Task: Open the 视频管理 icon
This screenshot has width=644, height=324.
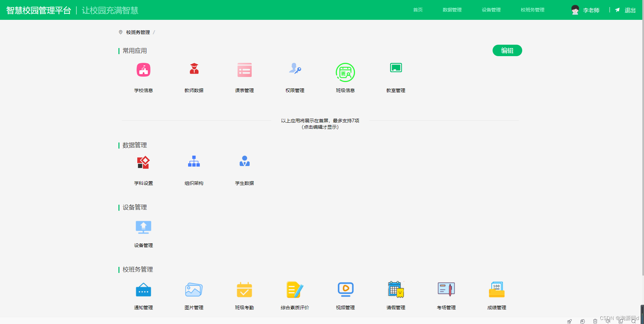Action: click(x=345, y=289)
